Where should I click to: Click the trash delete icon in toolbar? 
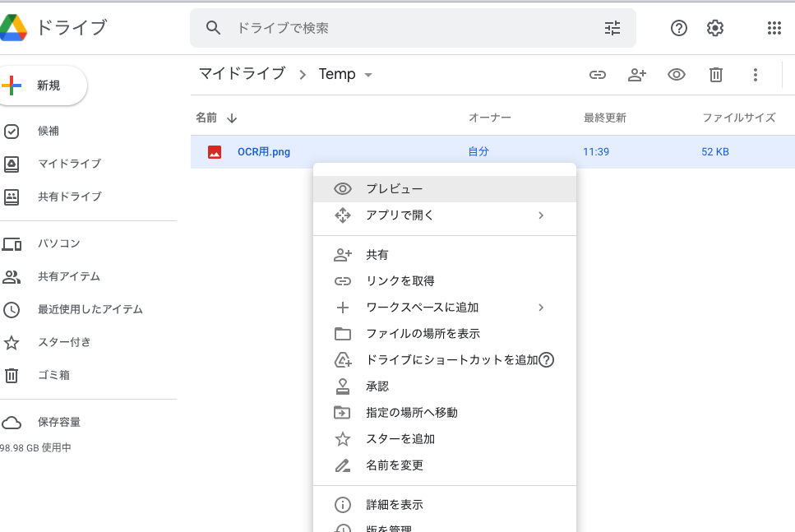pyautogui.click(x=716, y=75)
